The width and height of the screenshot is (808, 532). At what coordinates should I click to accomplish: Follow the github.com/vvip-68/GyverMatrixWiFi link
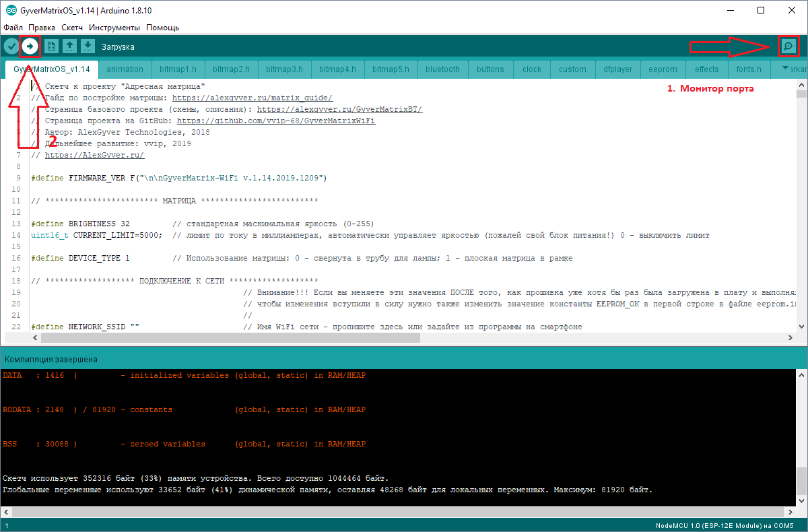(276, 121)
